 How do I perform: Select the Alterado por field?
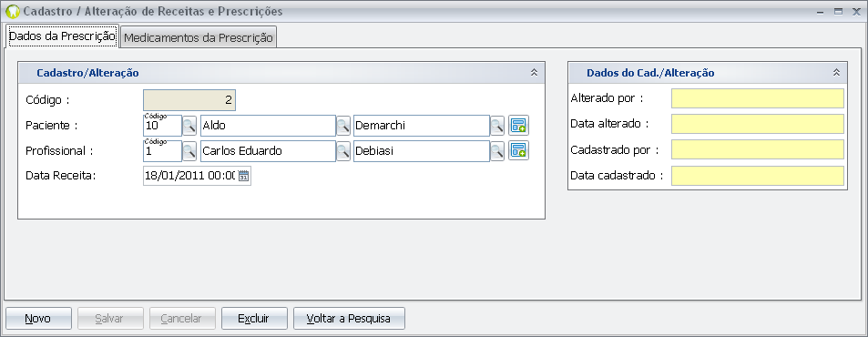[x=757, y=98]
